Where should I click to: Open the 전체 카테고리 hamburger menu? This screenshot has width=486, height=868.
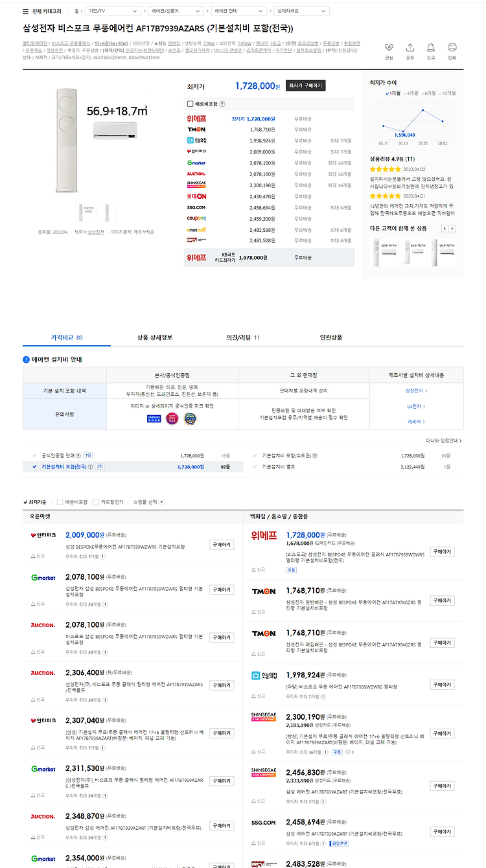[25, 11]
